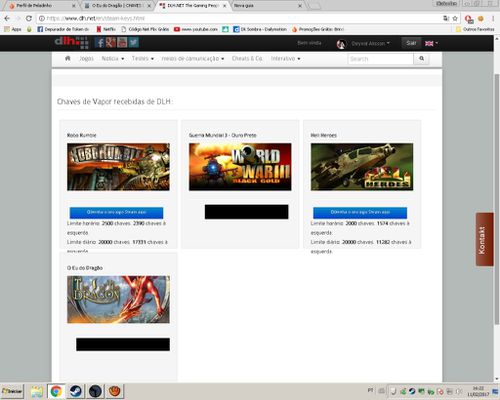
Task: Click the Robo Rumble game thumbnail
Action: tap(118, 167)
